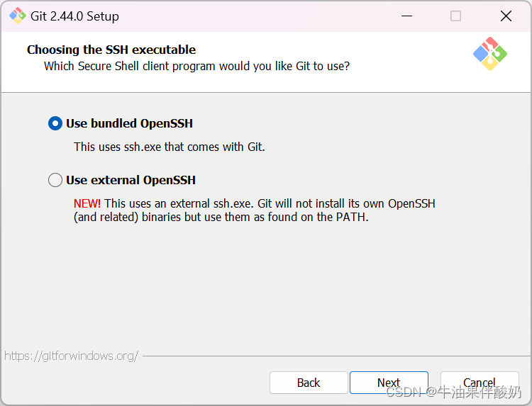Click the "Git 2.44.0 Setup" title text
Image resolution: width=532 pixels, height=406 pixels.
(x=74, y=16)
